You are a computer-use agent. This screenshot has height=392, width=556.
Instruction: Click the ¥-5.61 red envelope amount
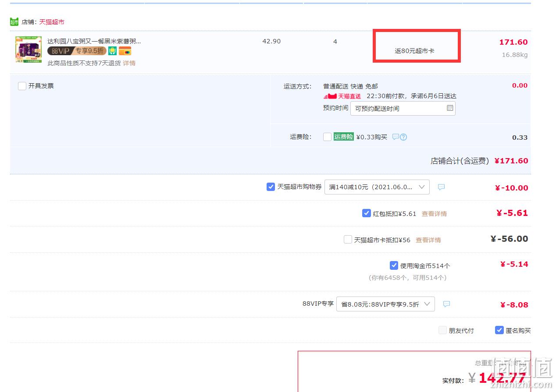pos(512,213)
